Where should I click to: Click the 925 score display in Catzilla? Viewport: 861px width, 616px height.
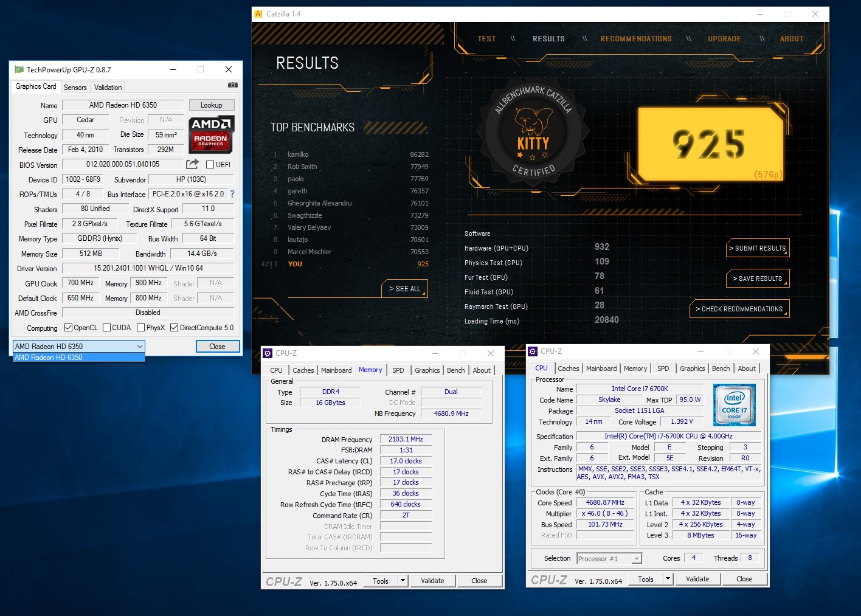click(x=710, y=144)
